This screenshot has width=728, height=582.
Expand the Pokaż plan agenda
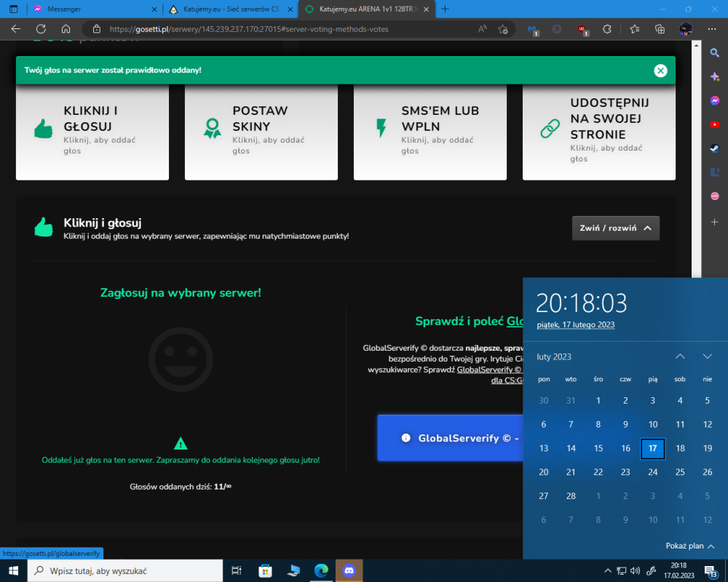coord(690,546)
